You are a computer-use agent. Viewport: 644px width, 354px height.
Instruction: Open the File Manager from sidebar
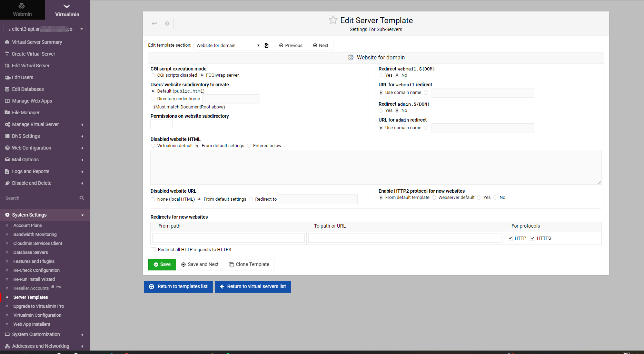click(26, 112)
